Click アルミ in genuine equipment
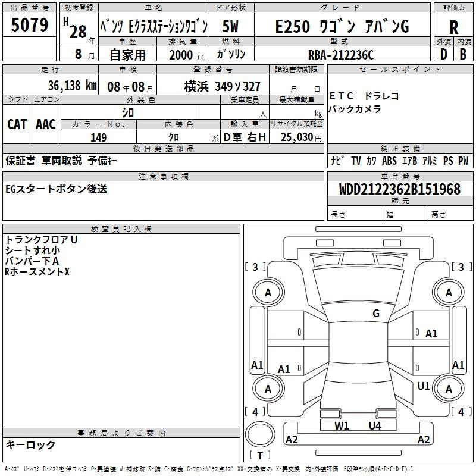476x476 pixels. [430, 161]
